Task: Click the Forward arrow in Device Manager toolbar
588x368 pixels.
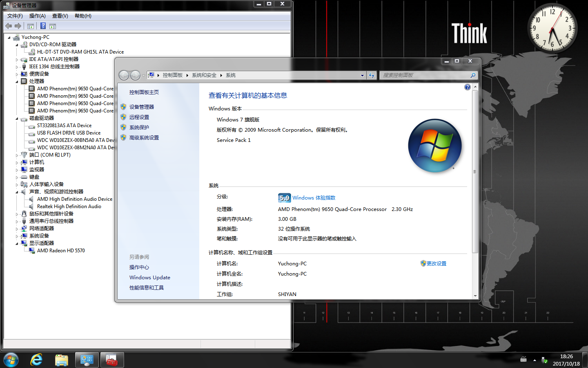Action: tap(18, 26)
